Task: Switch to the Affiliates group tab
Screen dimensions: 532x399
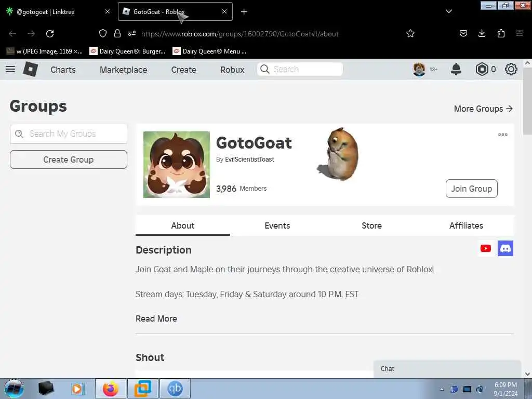Action: click(x=466, y=225)
